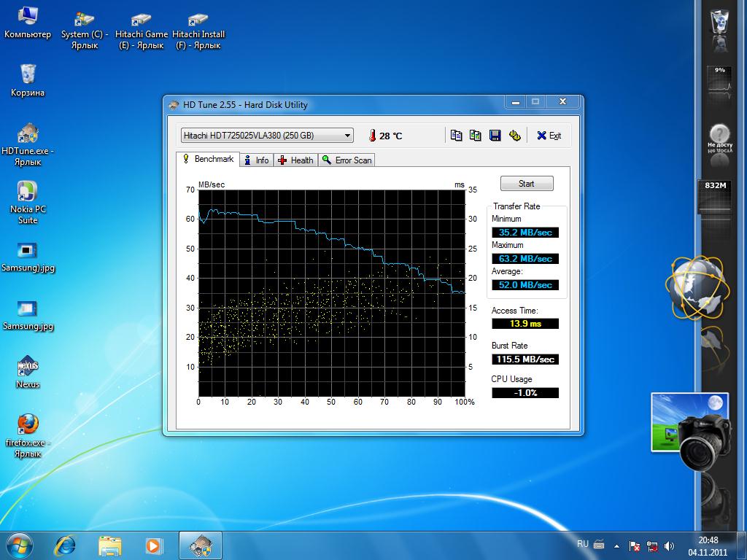Select the Benchmark tab
This screenshot has height=560, width=747.
[x=208, y=159]
